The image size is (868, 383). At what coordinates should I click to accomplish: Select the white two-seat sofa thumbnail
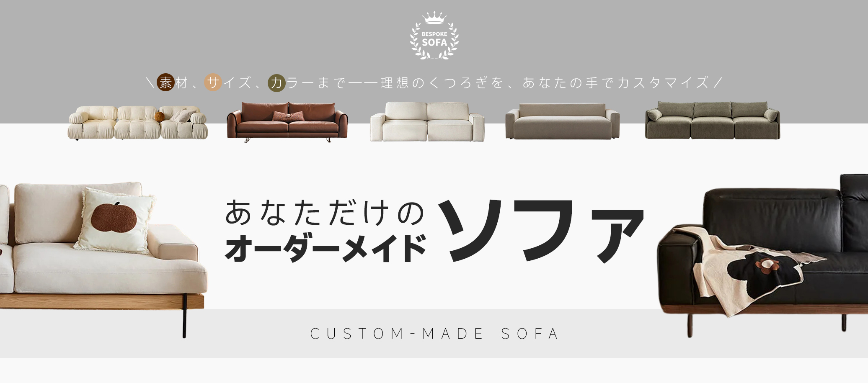tap(427, 121)
